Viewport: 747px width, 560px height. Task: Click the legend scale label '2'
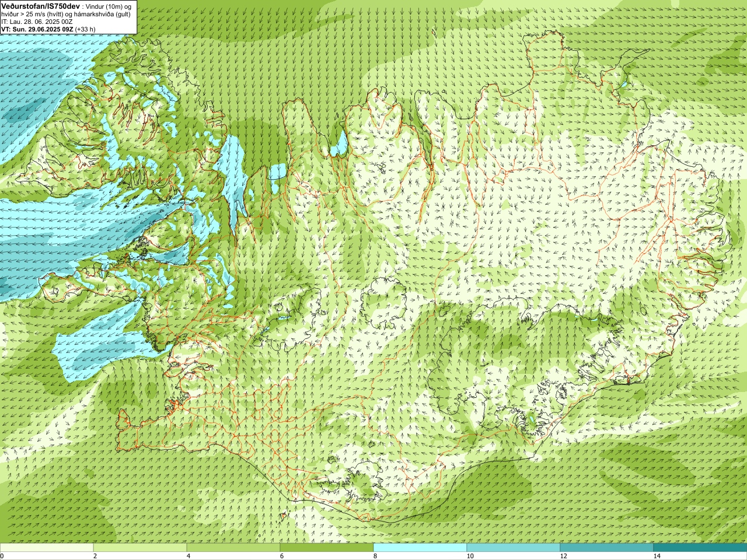tap(95, 556)
